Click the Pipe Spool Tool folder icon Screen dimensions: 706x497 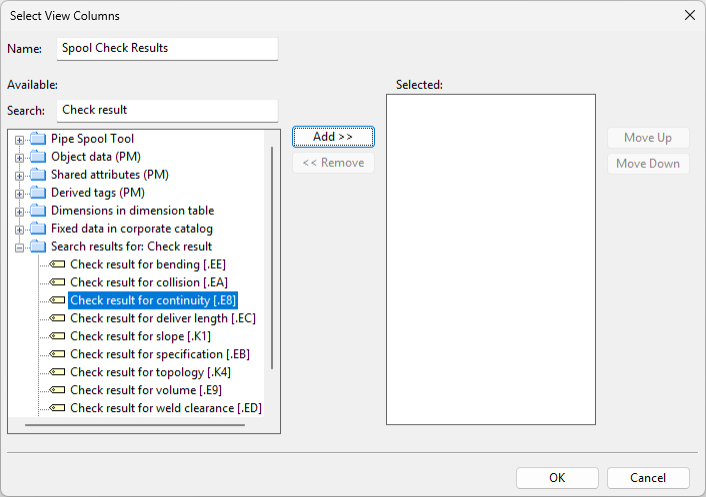point(37,138)
